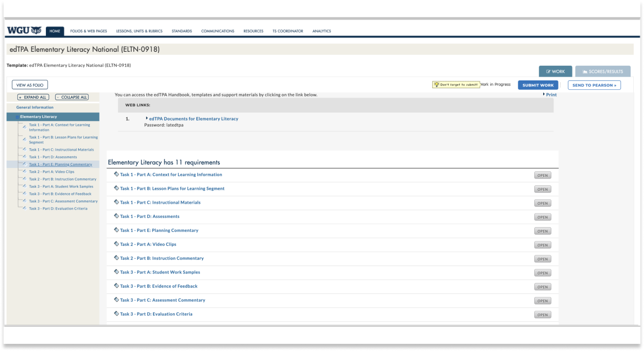Click tag icon beside Task 2 - Part A requirement
This screenshot has width=644, height=351.
(116, 244)
